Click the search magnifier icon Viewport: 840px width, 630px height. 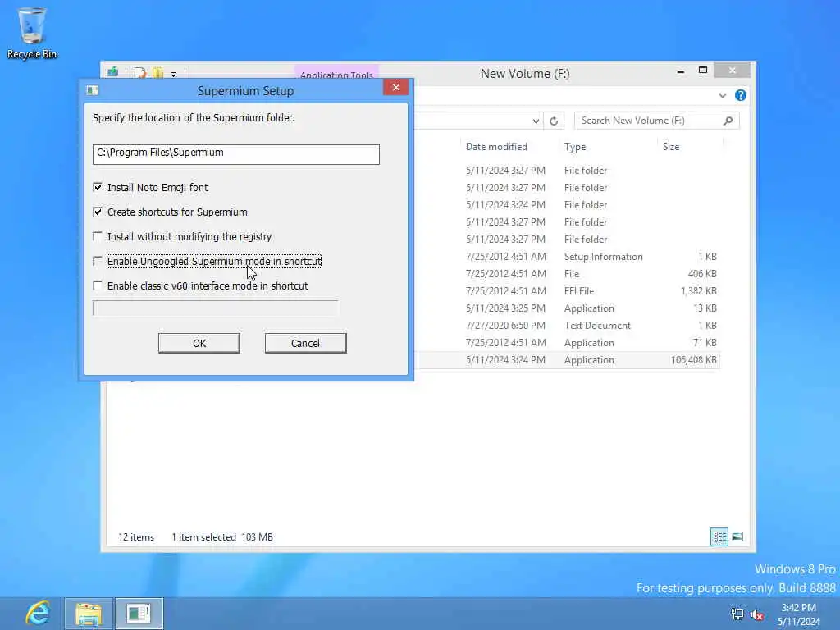pos(728,121)
